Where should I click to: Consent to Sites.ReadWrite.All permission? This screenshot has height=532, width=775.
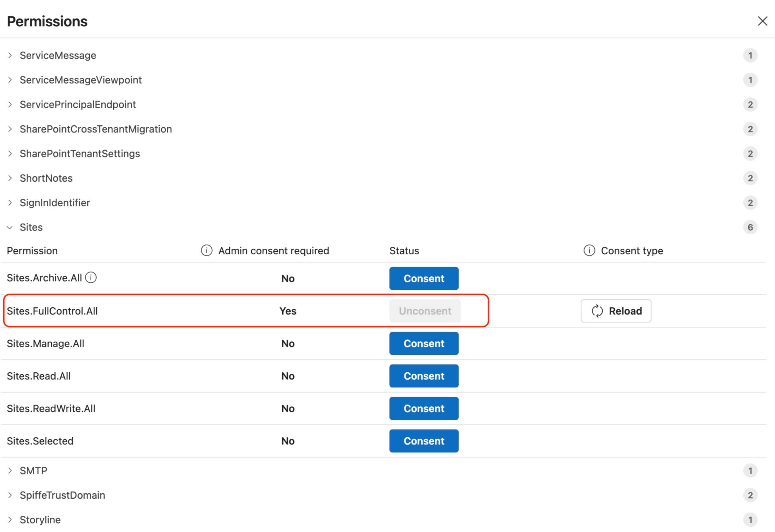[x=424, y=409]
